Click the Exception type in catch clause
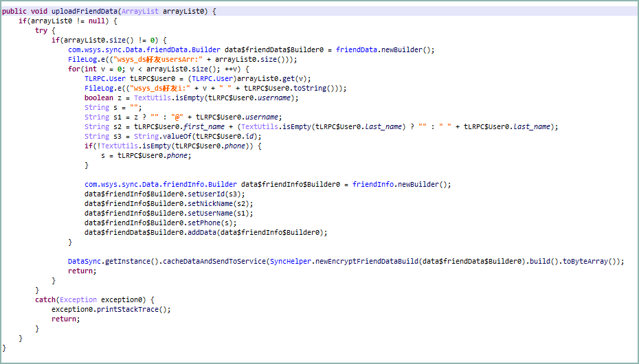 [78, 299]
